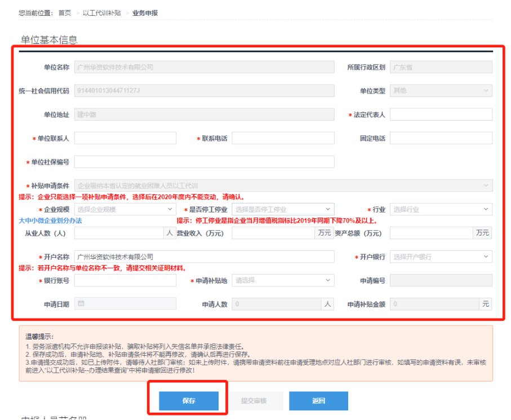Click the 银行账号 input field

point(125,280)
